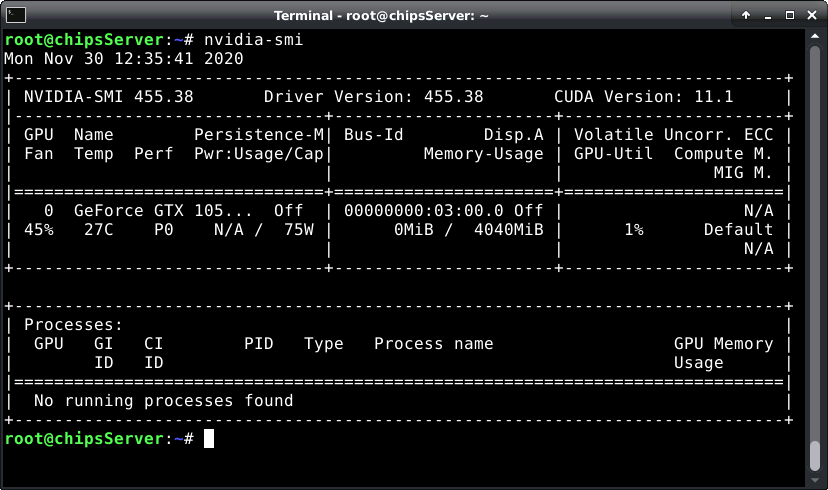This screenshot has height=490, width=828.
Task: Click the Driver Version 455.38 text
Action: (x=373, y=97)
